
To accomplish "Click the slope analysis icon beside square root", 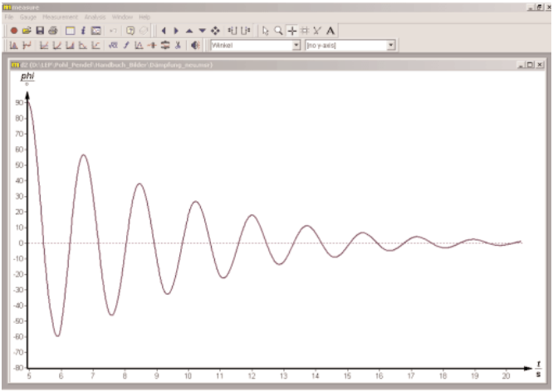I will coord(126,45).
